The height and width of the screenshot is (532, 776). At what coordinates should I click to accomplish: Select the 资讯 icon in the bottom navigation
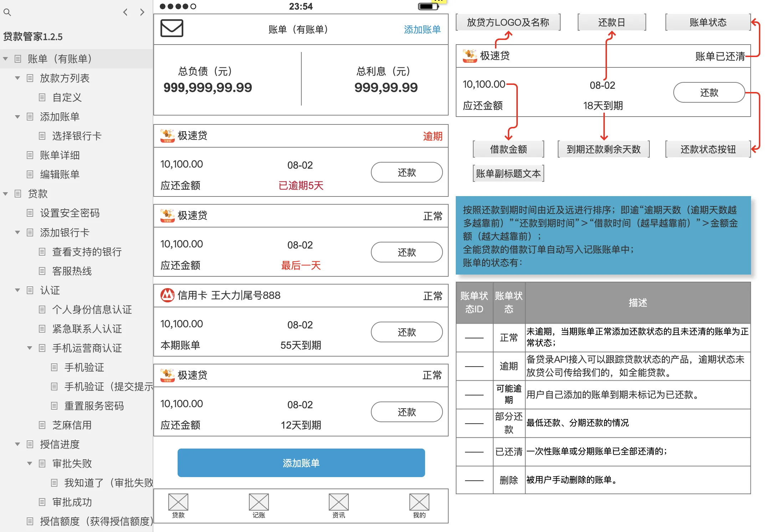tap(338, 503)
